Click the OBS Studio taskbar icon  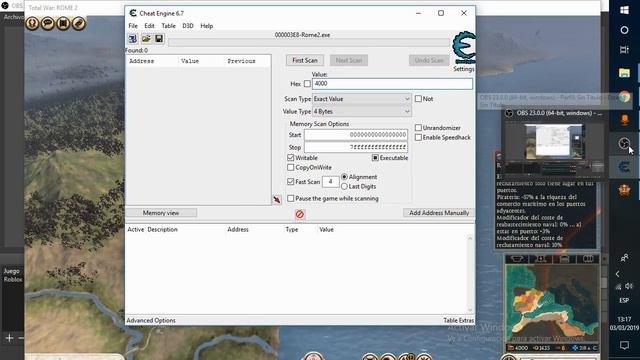624,143
